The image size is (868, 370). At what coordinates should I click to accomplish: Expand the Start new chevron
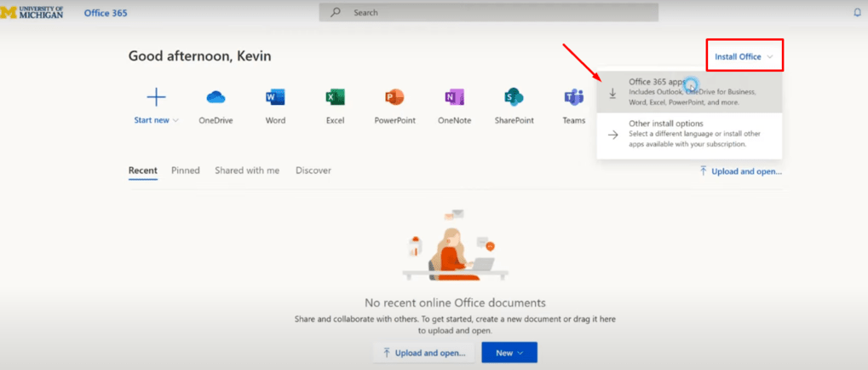[x=176, y=120]
